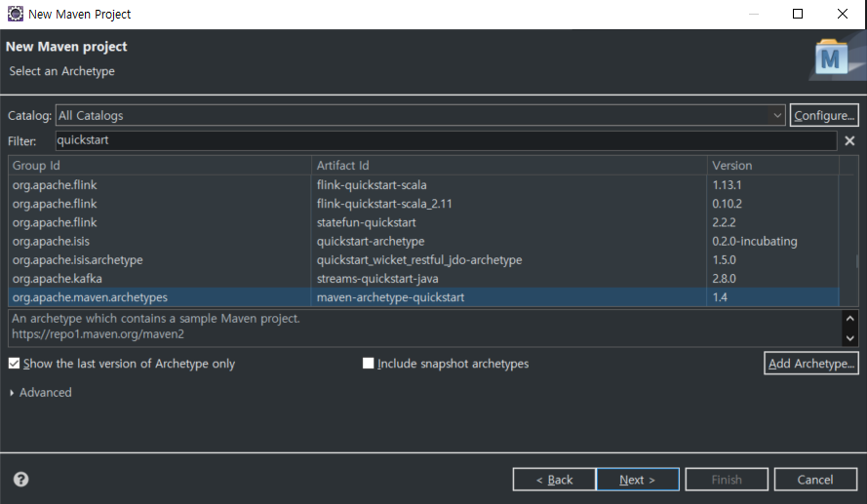The width and height of the screenshot is (867, 504).
Task: Select flink-quickstart-scala archetype row
Action: [423, 184]
